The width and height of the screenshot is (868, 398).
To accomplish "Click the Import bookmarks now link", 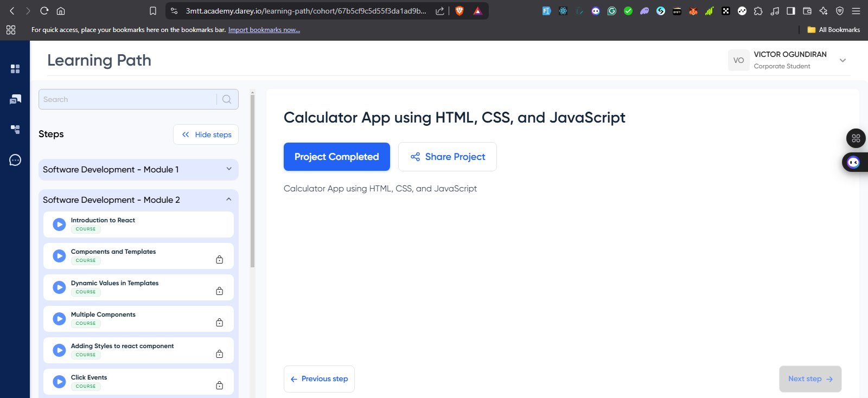I will 264,30.
